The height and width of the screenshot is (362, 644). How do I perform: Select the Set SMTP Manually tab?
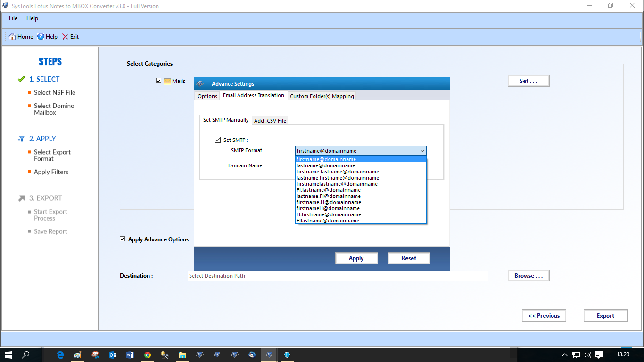pos(226,120)
